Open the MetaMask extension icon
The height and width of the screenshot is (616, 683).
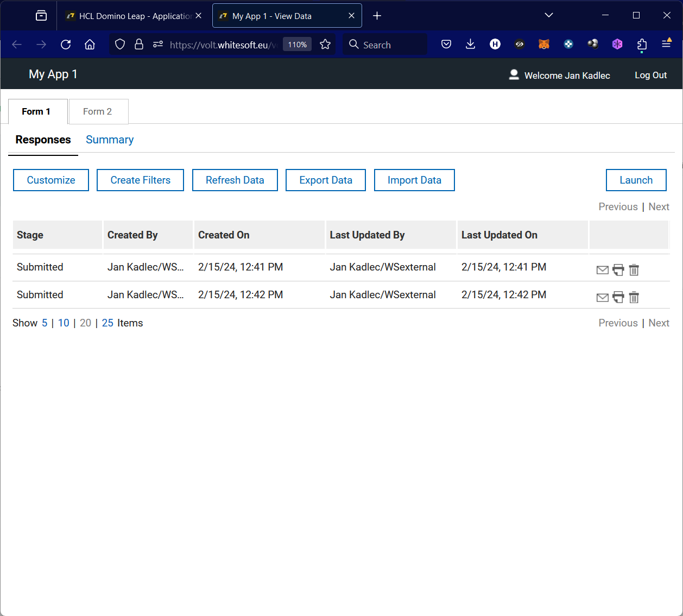544,44
